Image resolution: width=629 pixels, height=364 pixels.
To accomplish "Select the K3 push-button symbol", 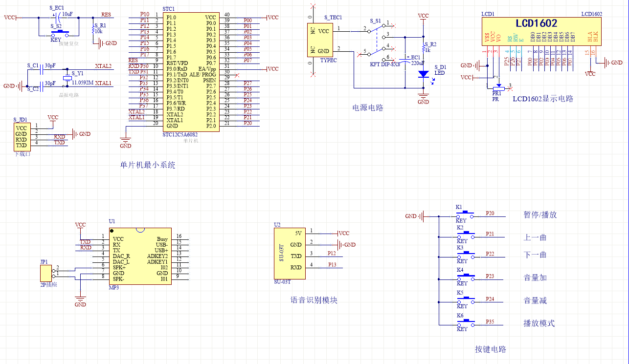I will click(466, 255).
